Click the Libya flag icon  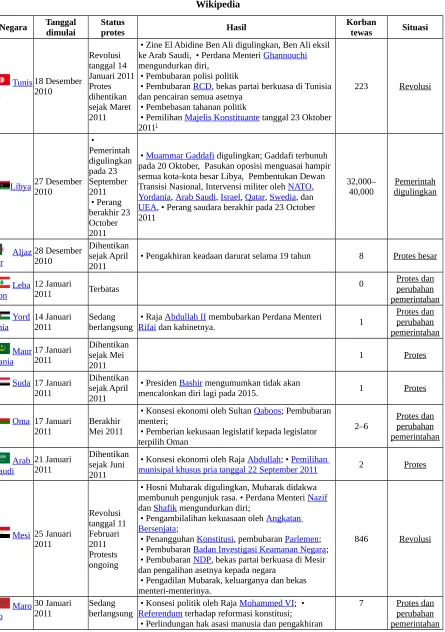(x=5, y=185)
